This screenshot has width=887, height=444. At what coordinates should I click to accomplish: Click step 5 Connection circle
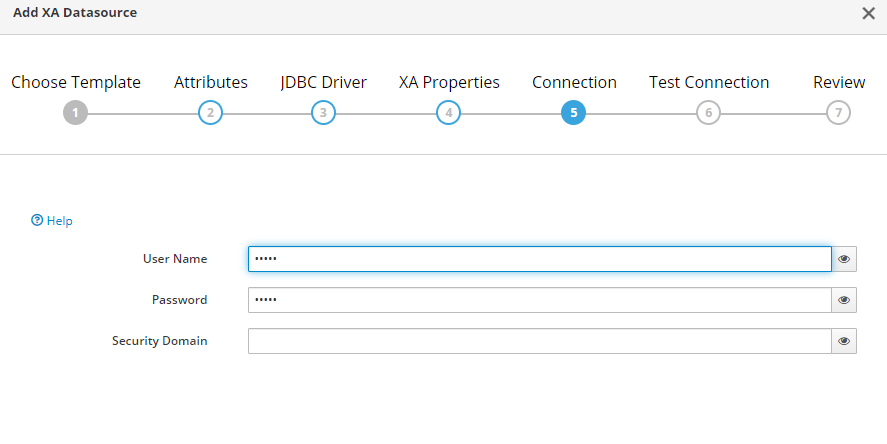pyautogui.click(x=574, y=113)
